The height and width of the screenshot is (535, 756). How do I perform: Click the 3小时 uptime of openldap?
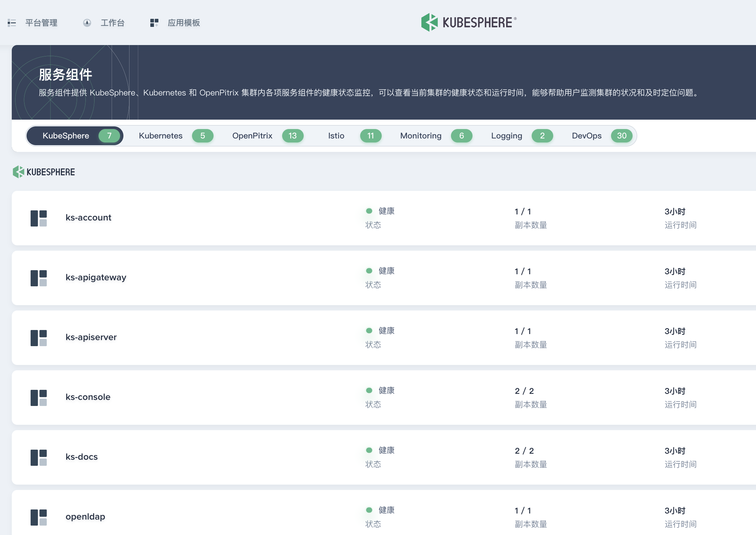(675, 511)
